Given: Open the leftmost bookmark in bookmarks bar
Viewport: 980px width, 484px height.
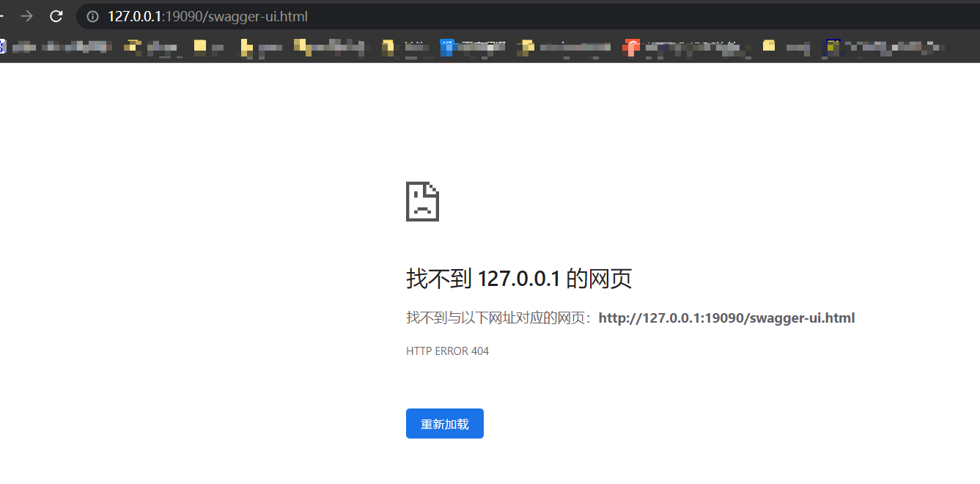Looking at the screenshot, I should [x=55, y=48].
